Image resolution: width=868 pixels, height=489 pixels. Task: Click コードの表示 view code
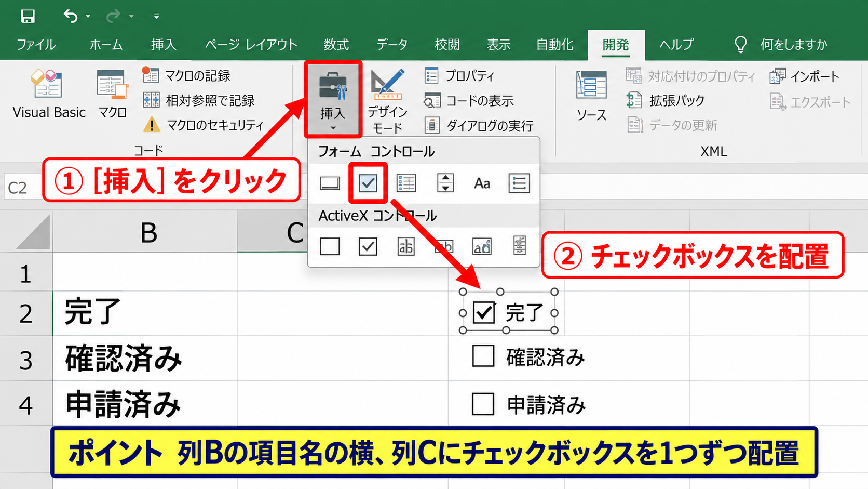[469, 100]
